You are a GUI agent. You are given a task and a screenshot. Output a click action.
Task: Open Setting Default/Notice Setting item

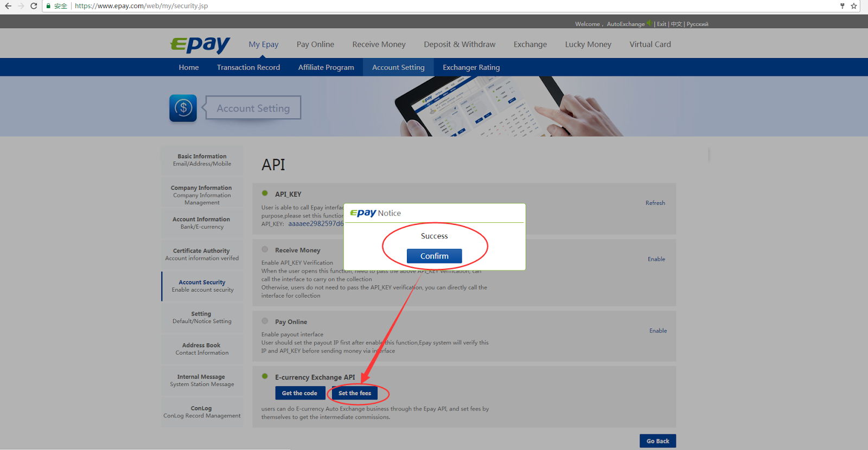[x=202, y=317]
